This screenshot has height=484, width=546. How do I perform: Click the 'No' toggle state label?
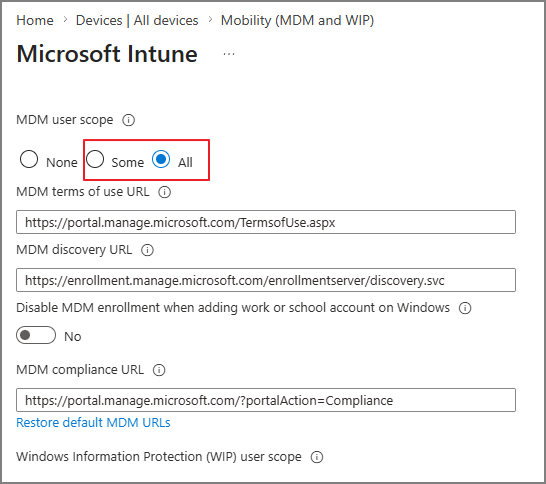[x=73, y=336]
